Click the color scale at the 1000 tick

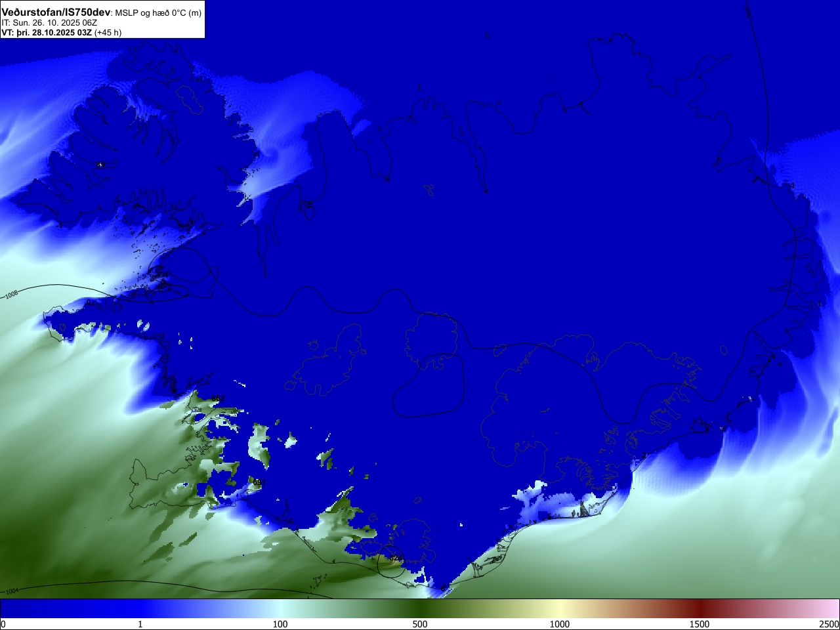[560, 624]
